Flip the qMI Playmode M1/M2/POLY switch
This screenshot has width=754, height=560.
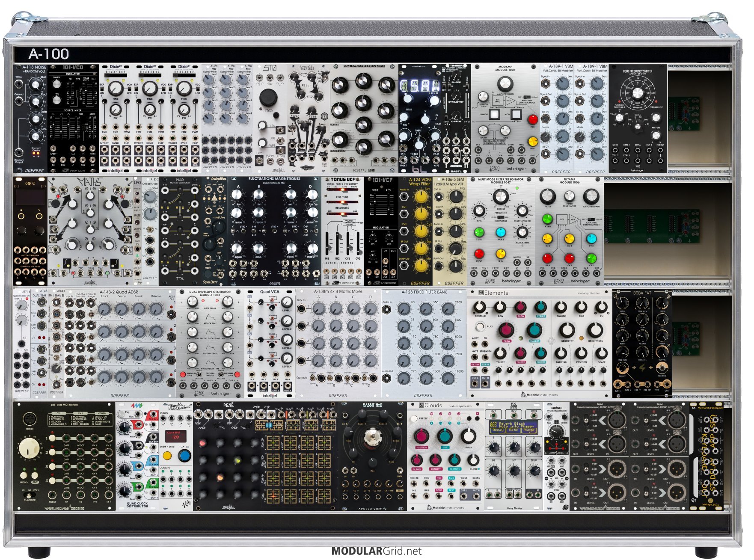click(29, 495)
